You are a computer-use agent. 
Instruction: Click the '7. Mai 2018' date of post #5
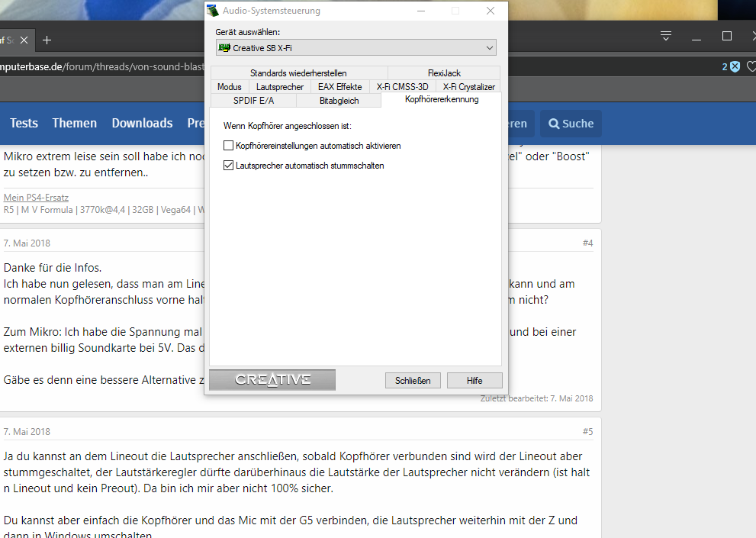pyautogui.click(x=27, y=432)
